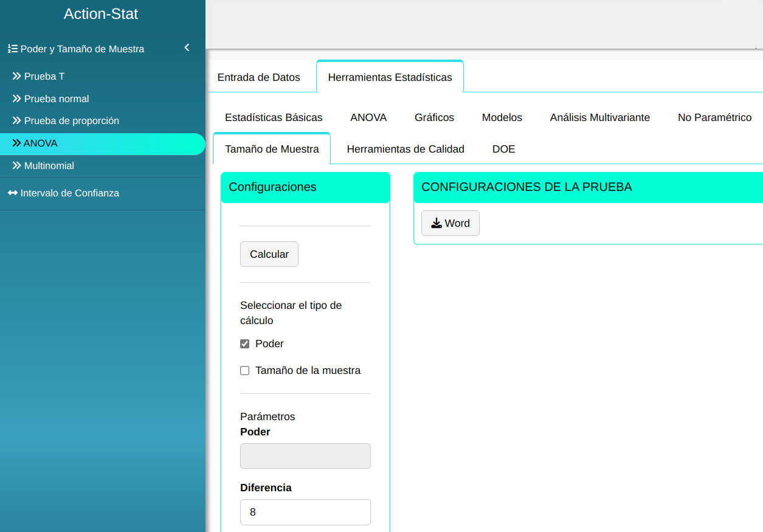The width and height of the screenshot is (763, 532).
Task: Uncheck the Poder checkbox
Action: pos(245,344)
